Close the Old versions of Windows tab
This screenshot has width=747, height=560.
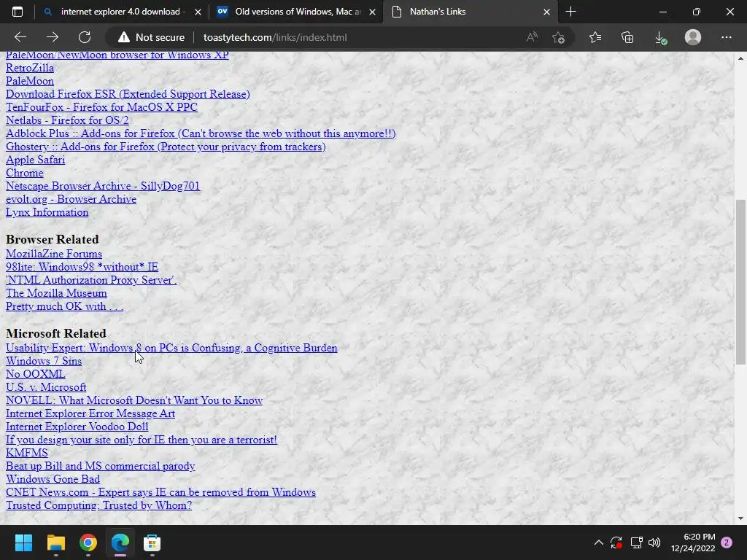point(373,12)
